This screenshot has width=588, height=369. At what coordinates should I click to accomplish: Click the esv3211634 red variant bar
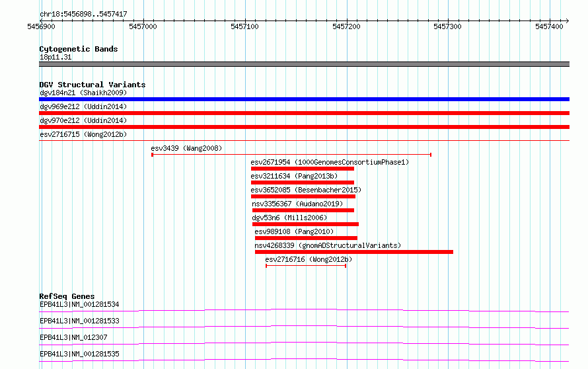tap(302, 183)
